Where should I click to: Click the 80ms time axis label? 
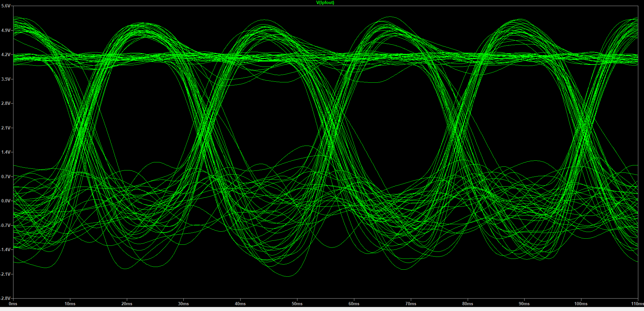pyautogui.click(x=468, y=304)
